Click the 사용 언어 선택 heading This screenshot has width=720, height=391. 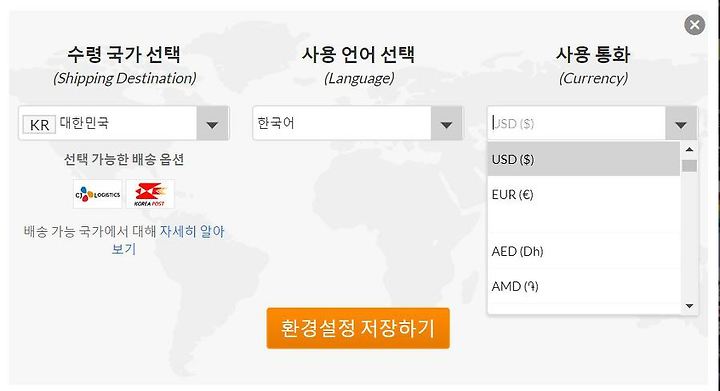pyautogui.click(x=358, y=55)
